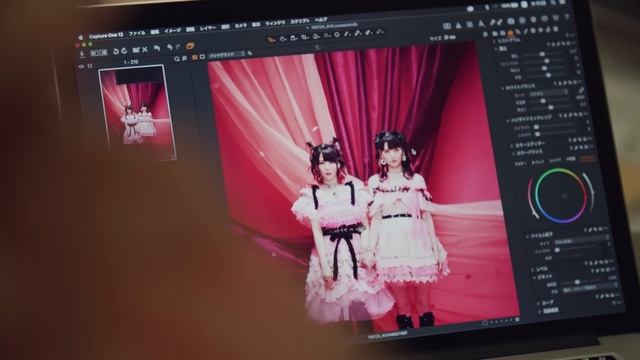Click the HDR highlight slider handle
The image size is (640, 360).
(x=536, y=128)
